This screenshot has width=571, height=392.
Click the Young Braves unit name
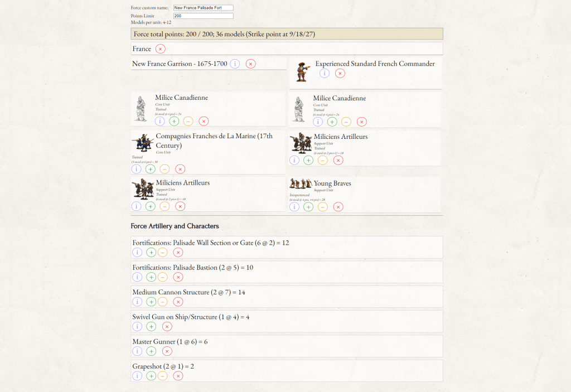332,183
